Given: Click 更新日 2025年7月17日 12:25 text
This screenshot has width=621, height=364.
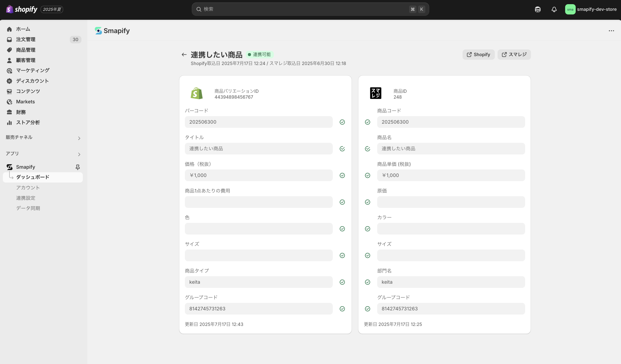Looking at the screenshot, I should coord(393,324).
